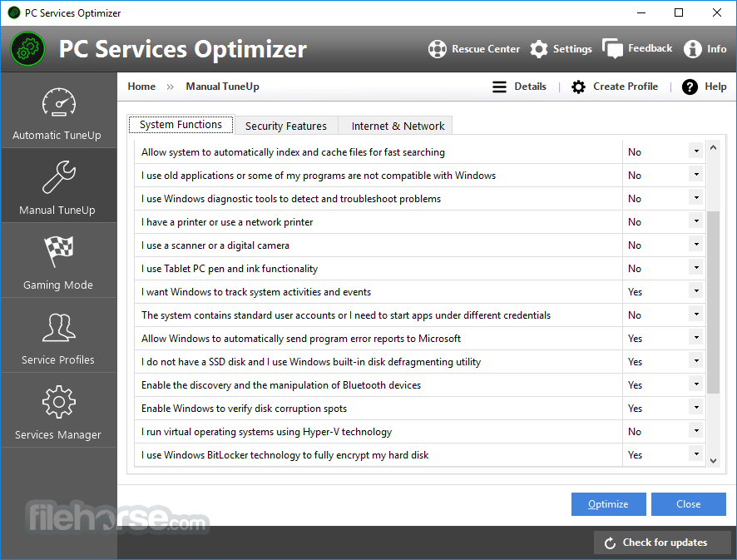Click the vertical scrollbar thumb
737x560 pixels.
click(713, 302)
